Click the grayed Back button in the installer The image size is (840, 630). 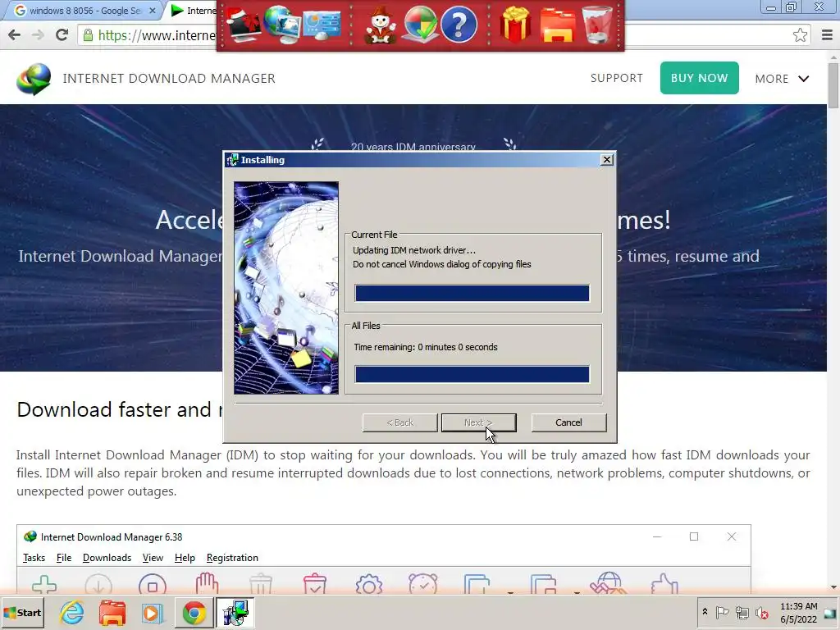[399, 422]
